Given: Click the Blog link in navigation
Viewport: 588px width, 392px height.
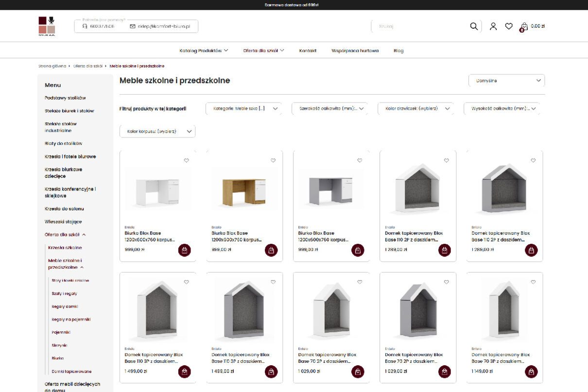Looking at the screenshot, I should coord(398,51).
